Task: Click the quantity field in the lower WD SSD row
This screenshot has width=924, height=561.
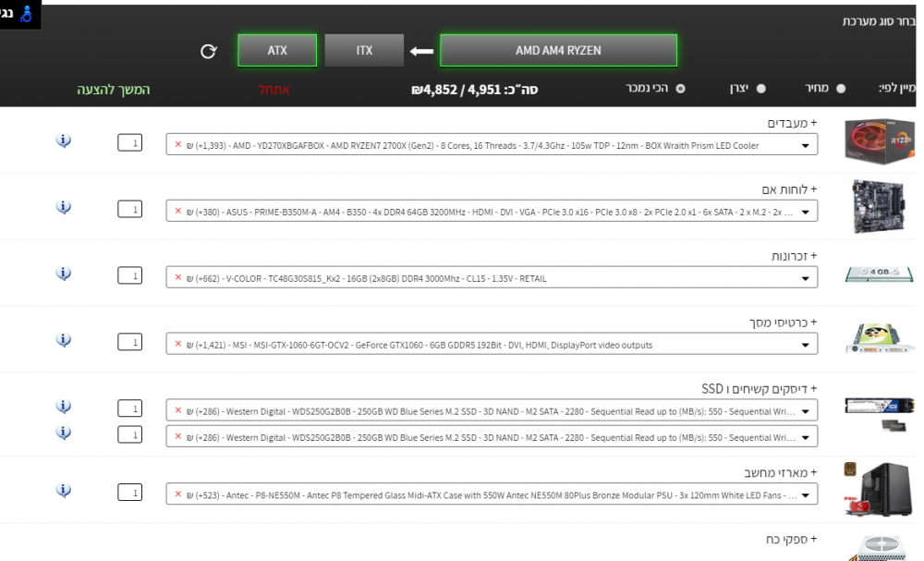Action: click(129, 435)
